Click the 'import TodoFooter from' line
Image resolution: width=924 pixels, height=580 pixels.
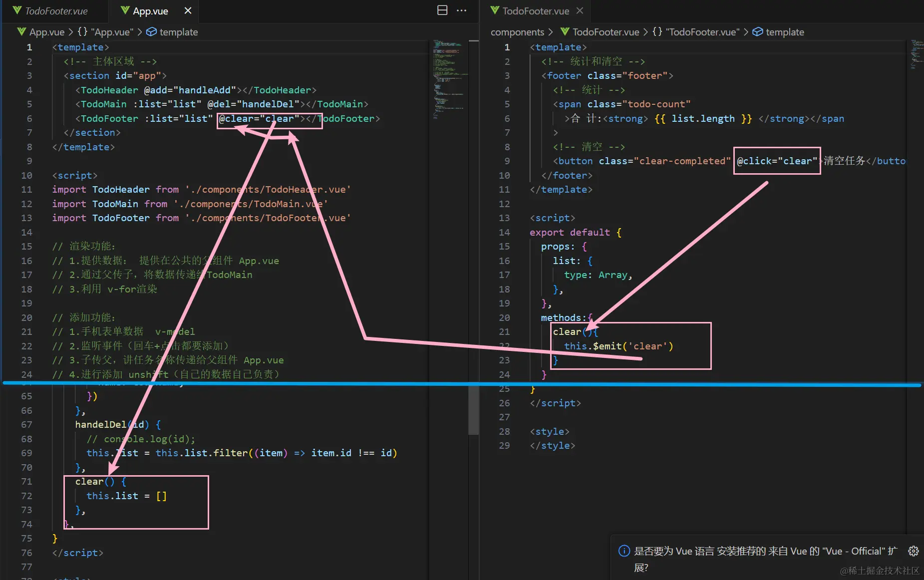click(x=201, y=218)
